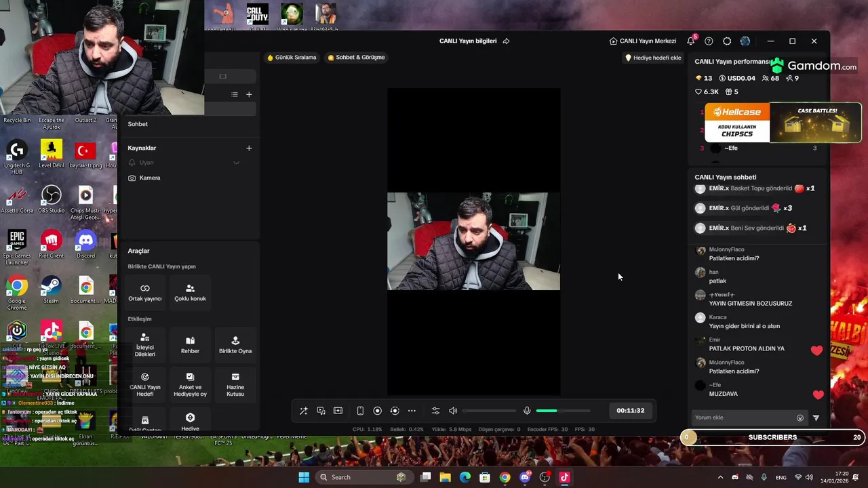Click the Günlük Sıralama chip
868x488 pixels.
pos(292,58)
